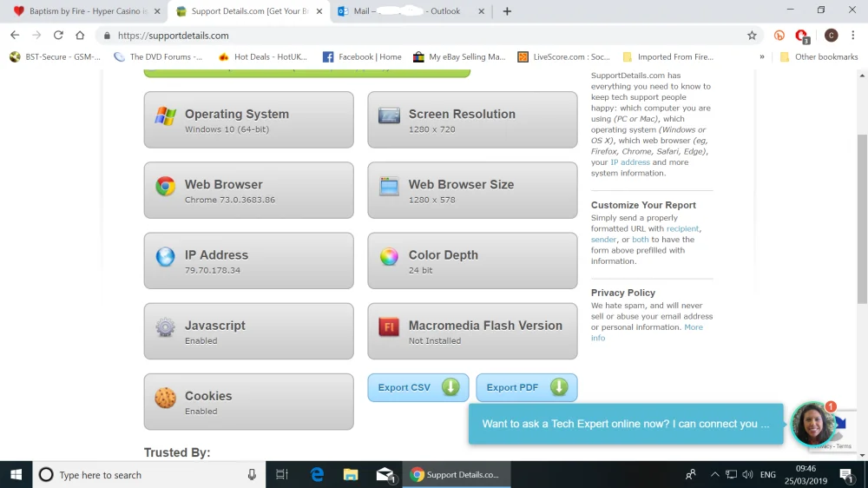Click the green arrow on Export CSV
Screen dimensions: 868x488
click(450, 386)
